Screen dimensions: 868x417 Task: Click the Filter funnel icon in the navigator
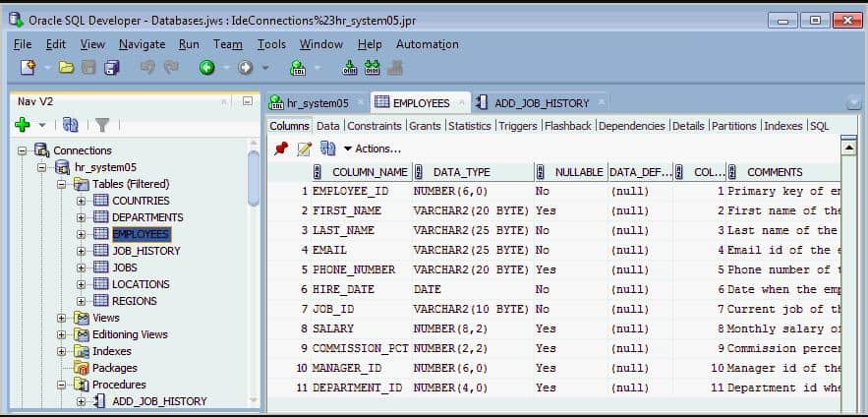(102, 125)
